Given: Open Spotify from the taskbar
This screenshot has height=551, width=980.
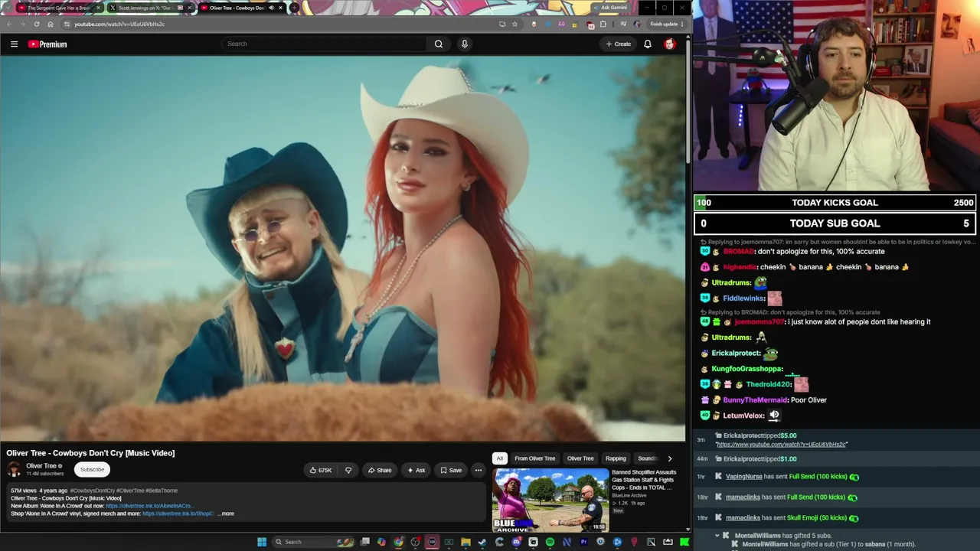Looking at the screenshot, I should coord(550,542).
